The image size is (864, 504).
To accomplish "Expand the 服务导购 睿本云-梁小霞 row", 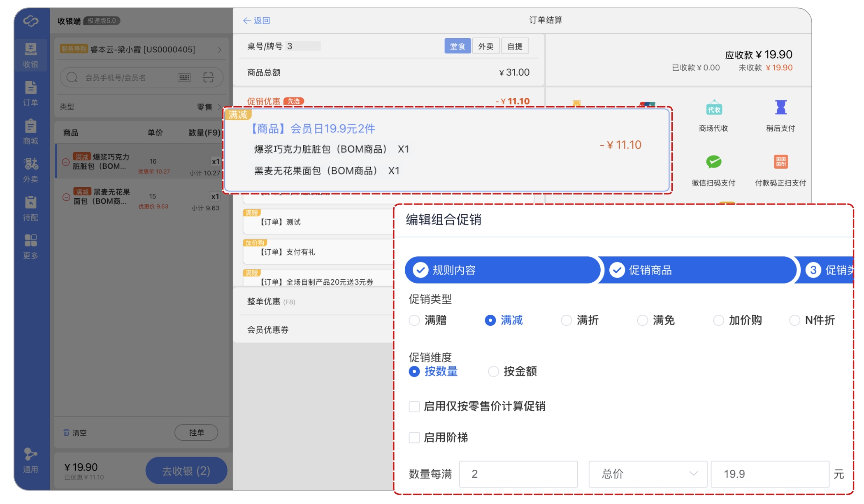I will 142,49.
